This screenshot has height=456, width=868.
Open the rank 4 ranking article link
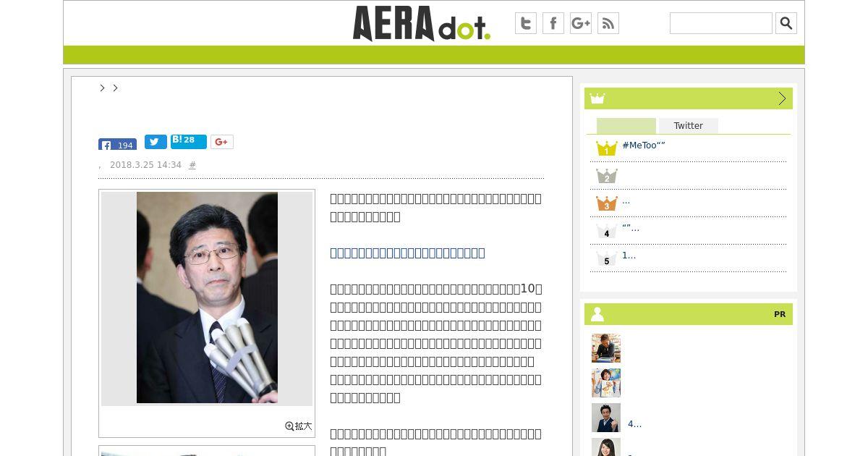click(x=631, y=228)
